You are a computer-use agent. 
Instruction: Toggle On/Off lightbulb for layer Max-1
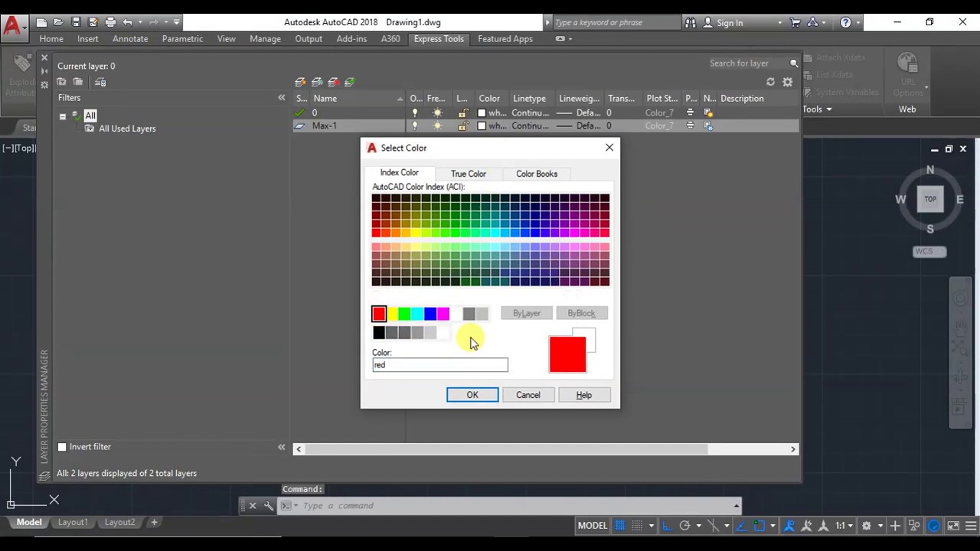415,126
